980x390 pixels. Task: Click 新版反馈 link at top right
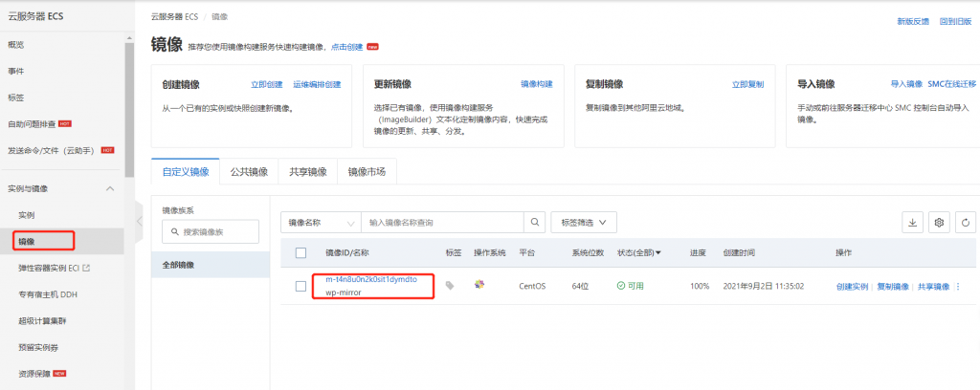(913, 21)
